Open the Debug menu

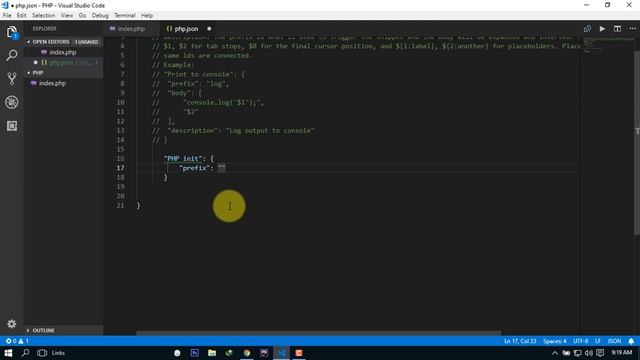[x=100, y=16]
